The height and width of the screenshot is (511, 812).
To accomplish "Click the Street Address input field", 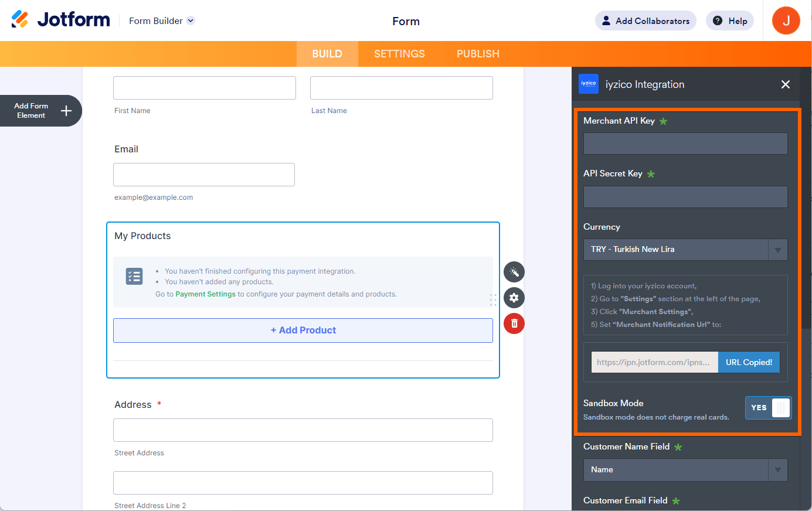I will [x=303, y=430].
